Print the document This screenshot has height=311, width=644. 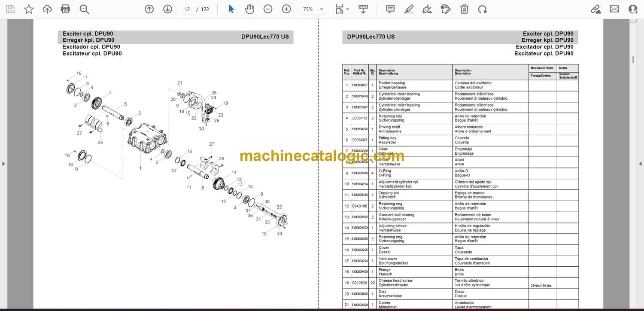[65, 9]
